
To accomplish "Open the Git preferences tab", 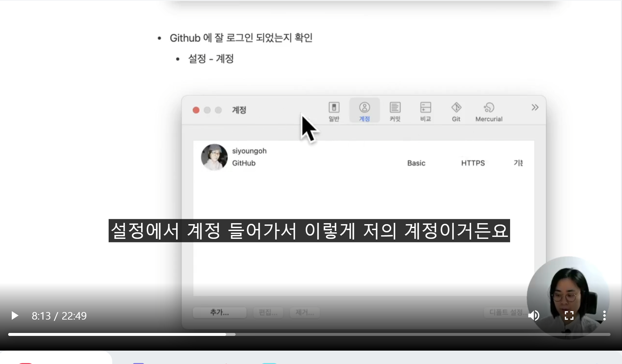I will coord(456,112).
